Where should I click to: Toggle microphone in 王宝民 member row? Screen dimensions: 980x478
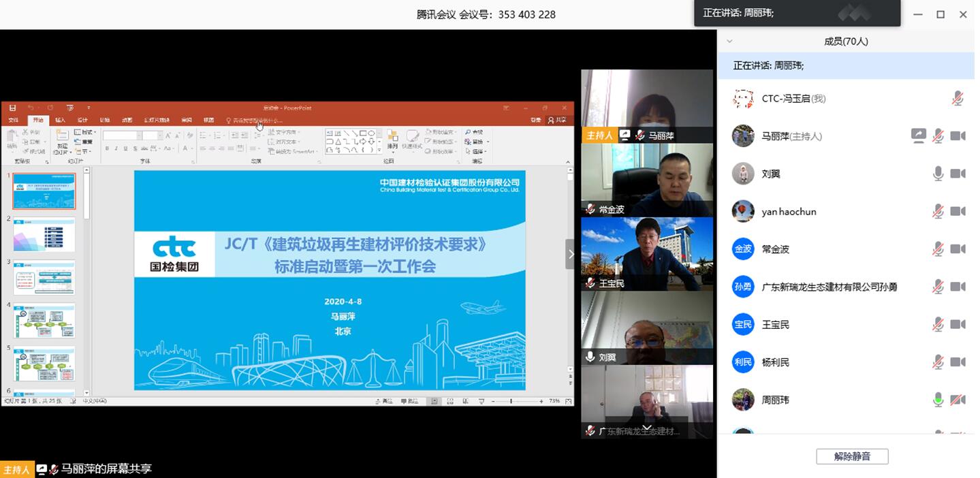[x=938, y=324]
